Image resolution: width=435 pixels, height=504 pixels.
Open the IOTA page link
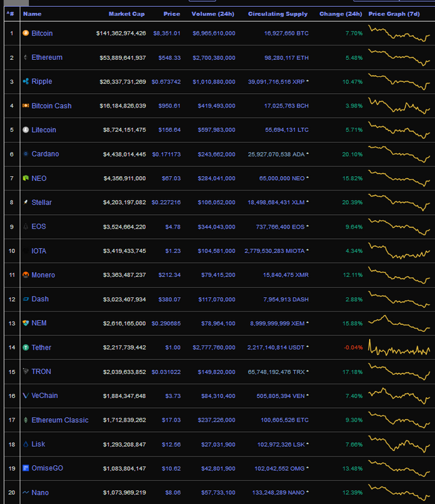[x=39, y=251]
